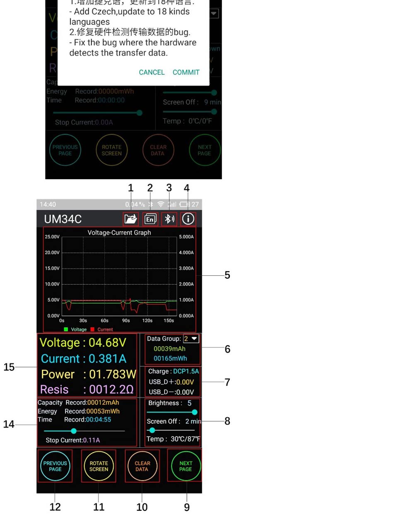Adjust the Brightness slider handle
Viewport: 401px width, 532px height.
[x=194, y=412]
